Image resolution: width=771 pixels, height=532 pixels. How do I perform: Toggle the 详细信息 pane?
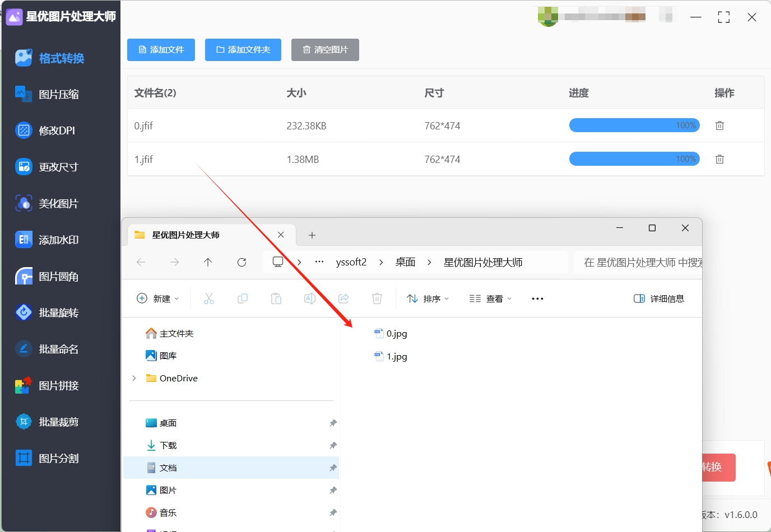(x=659, y=298)
